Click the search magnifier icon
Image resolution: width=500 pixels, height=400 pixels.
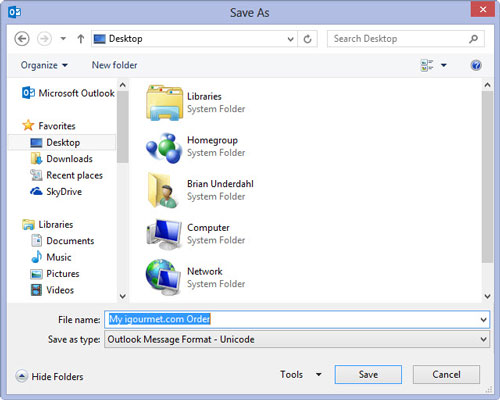473,39
